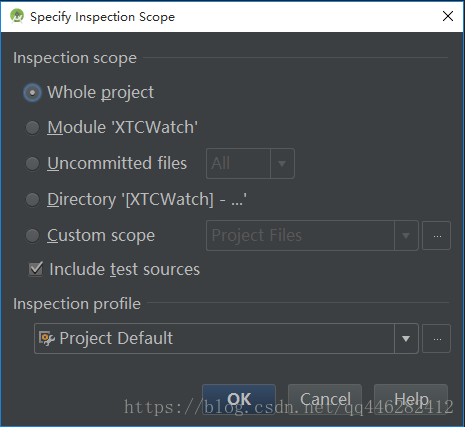Image resolution: width=465 pixels, height=427 pixels.
Task: Expand the Uncommitted files 'All' dropdown arrow
Action: click(x=282, y=164)
